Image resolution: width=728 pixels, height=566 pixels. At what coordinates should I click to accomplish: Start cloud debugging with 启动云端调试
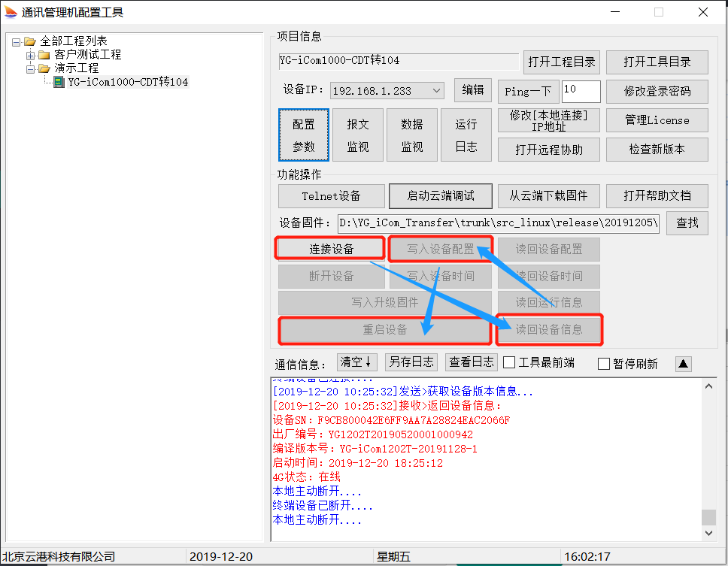441,196
